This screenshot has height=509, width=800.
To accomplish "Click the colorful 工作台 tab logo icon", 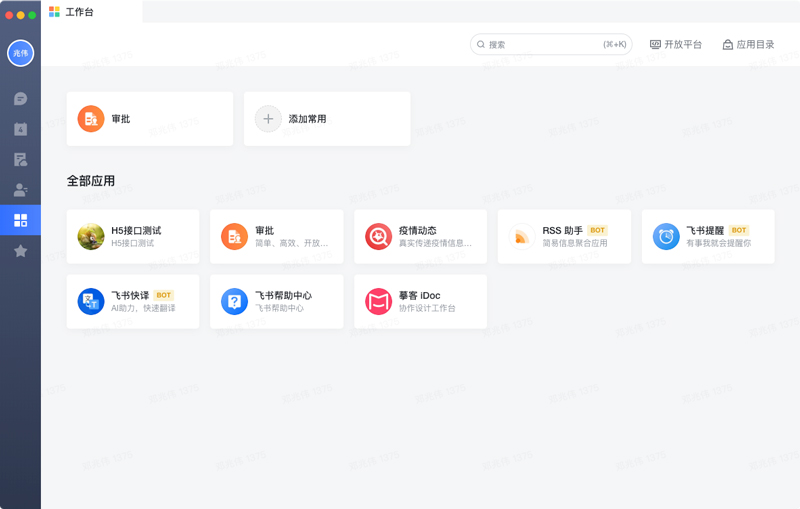I will (54, 12).
